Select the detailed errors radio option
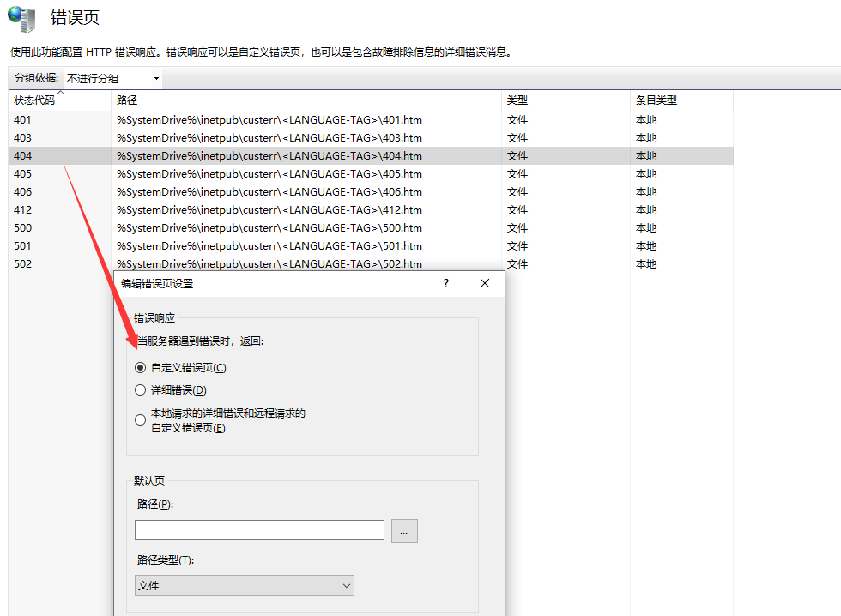This screenshot has width=841, height=616. pos(141,390)
